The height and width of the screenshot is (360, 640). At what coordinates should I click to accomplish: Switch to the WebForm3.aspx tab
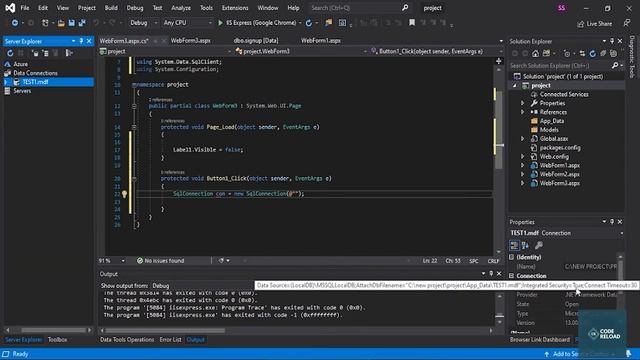coord(191,40)
